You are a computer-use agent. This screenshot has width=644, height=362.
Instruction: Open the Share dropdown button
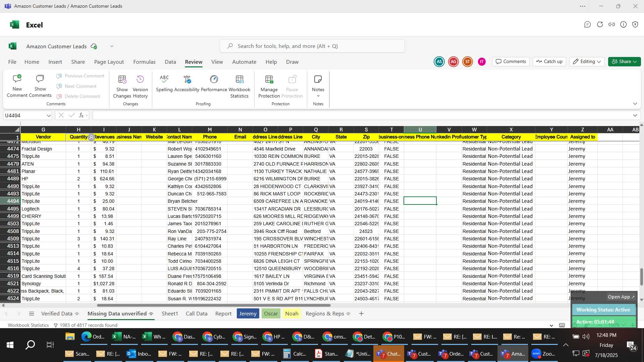click(624, 62)
